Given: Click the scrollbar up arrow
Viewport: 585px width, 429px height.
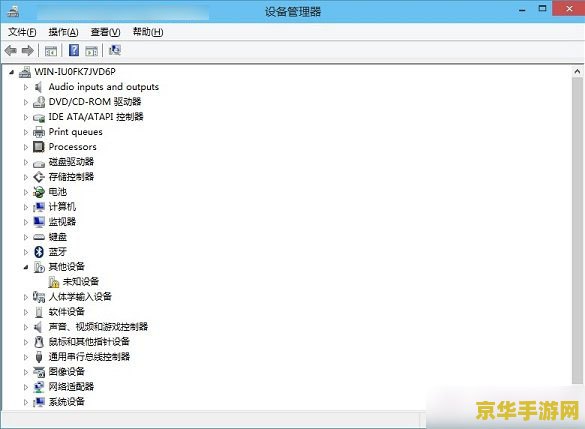Looking at the screenshot, I should (577, 72).
